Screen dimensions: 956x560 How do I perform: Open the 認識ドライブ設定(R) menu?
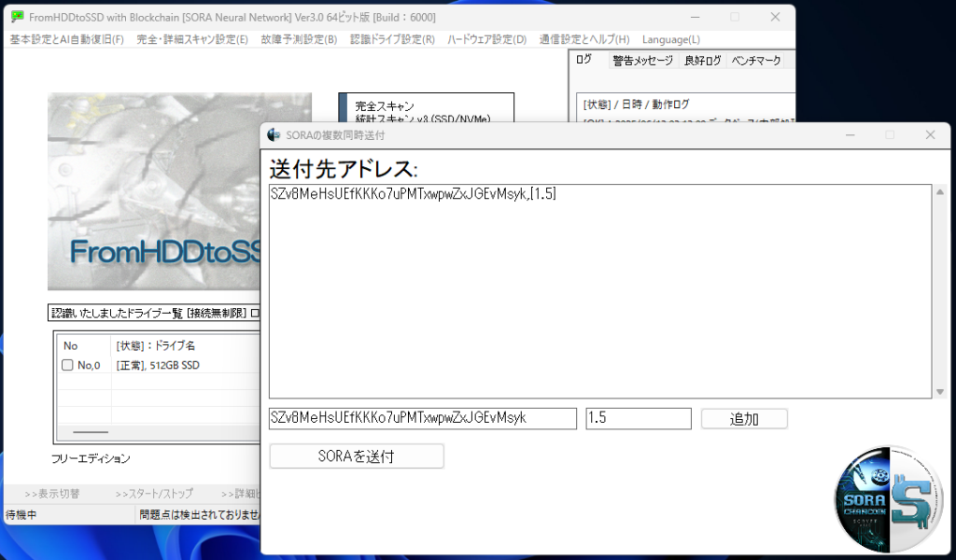[x=392, y=39]
